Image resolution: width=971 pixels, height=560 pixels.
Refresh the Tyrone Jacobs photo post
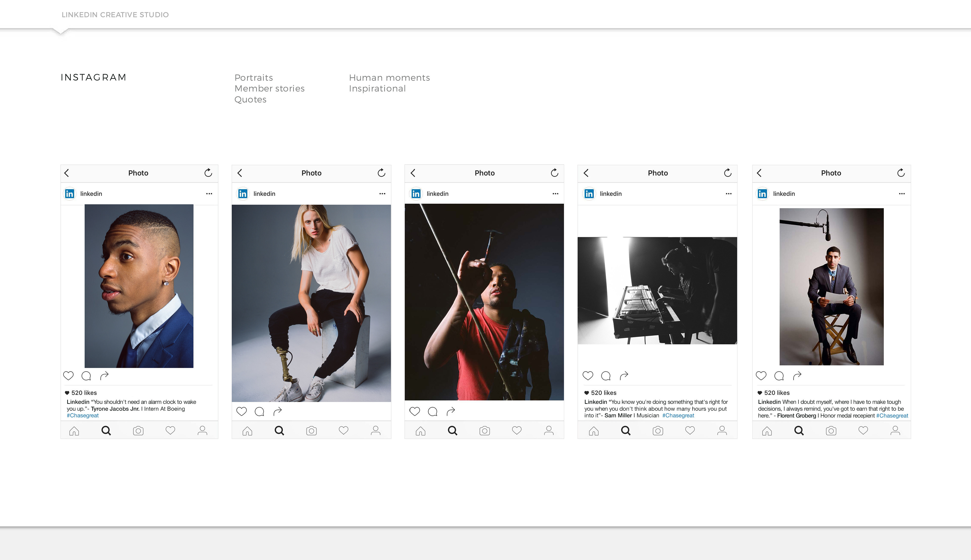point(208,173)
